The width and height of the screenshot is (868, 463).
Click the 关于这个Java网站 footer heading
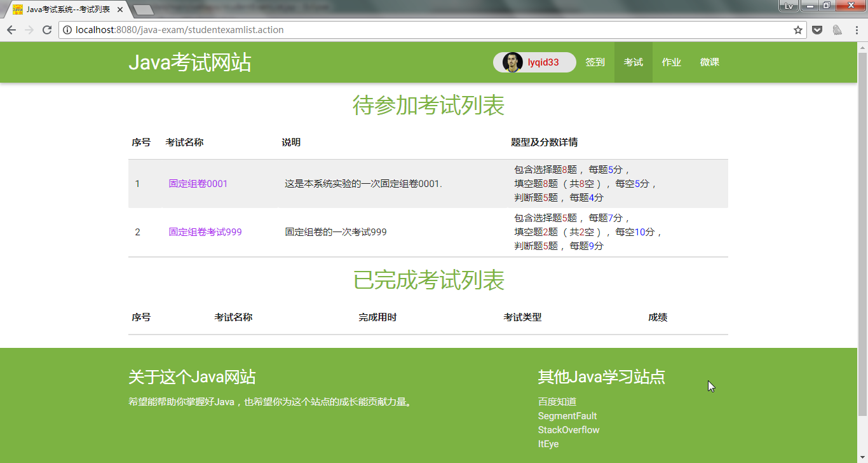pos(192,377)
